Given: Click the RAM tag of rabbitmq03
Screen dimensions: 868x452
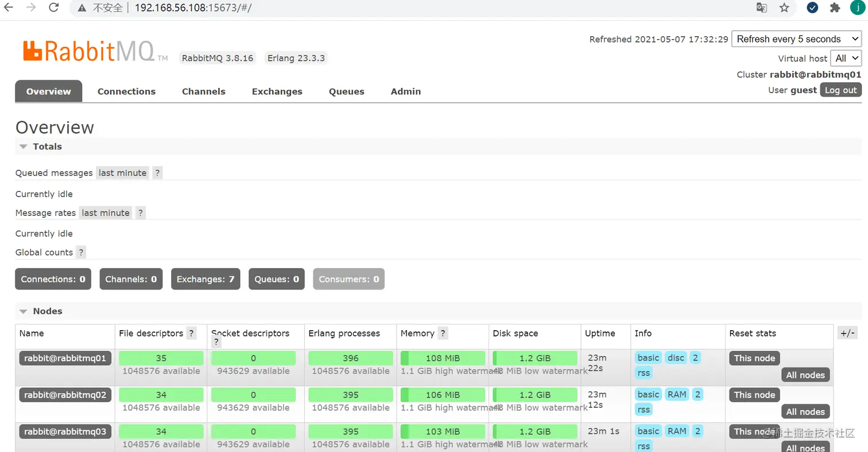Looking at the screenshot, I should [677, 431].
